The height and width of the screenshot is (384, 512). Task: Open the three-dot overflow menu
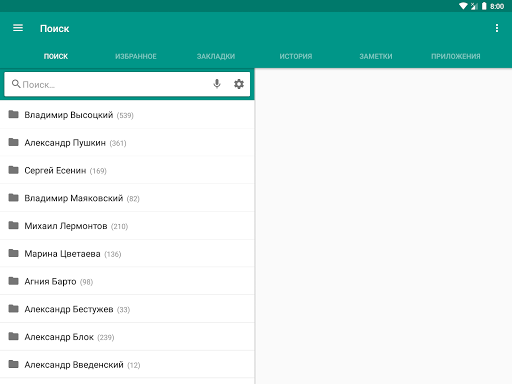click(x=497, y=28)
